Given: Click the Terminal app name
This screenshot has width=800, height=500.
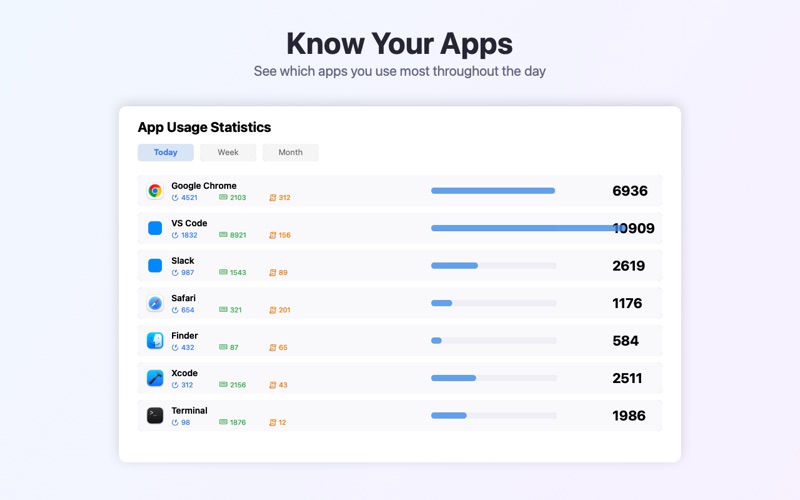Looking at the screenshot, I should click(189, 411).
